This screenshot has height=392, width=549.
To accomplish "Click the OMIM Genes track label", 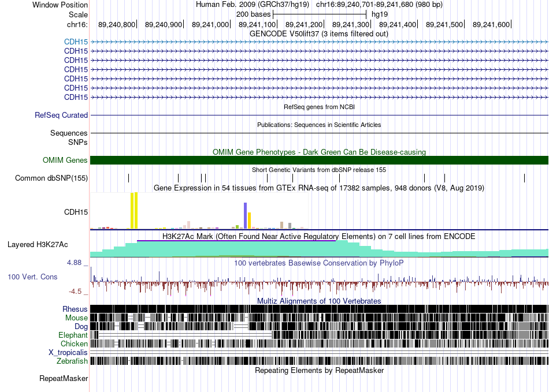I will click(x=65, y=160).
